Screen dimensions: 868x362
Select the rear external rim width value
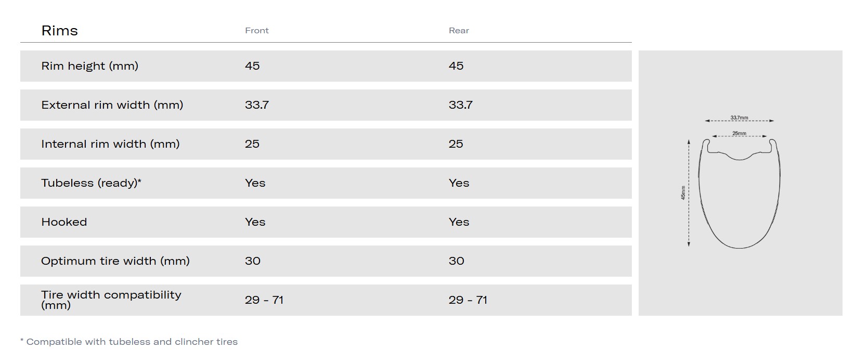(x=460, y=105)
